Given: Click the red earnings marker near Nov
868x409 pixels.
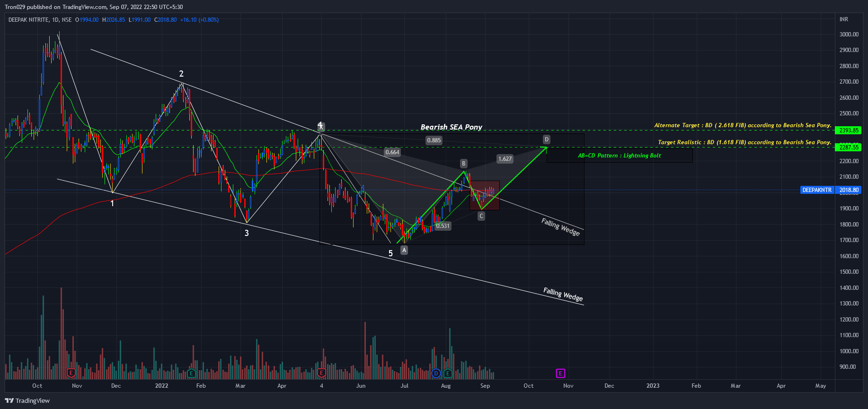Looking at the screenshot, I should tap(71, 373).
